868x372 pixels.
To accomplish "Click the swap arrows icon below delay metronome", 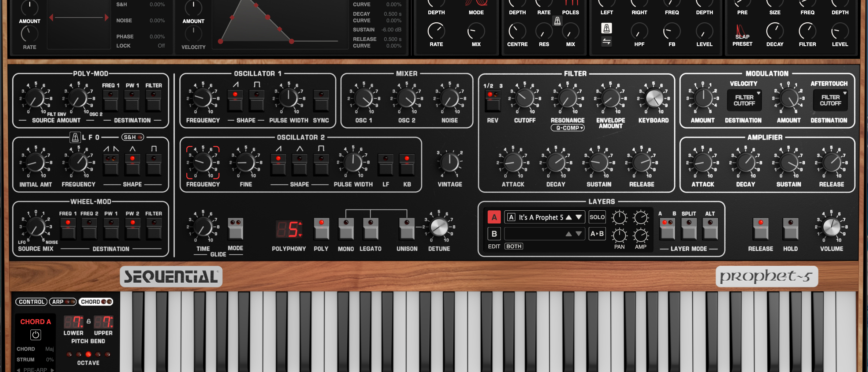I will (606, 41).
